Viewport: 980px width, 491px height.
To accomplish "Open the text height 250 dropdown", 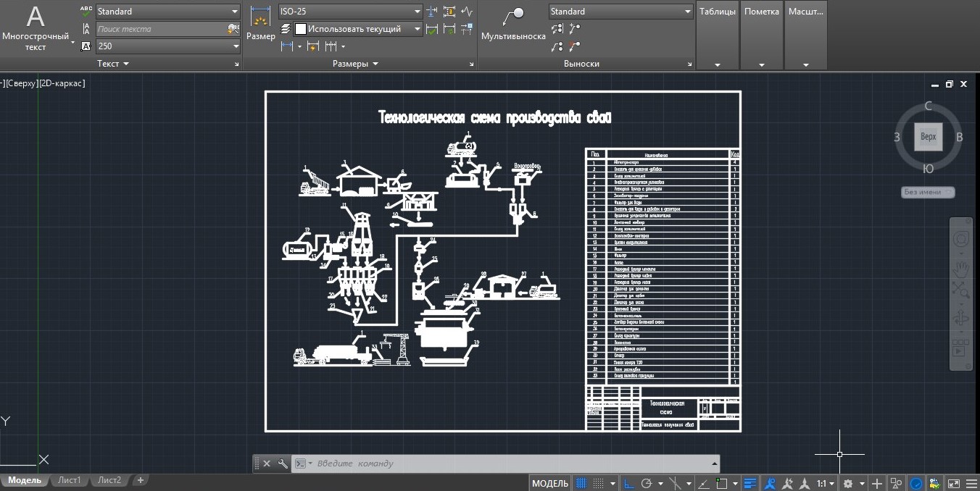I will (167, 46).
